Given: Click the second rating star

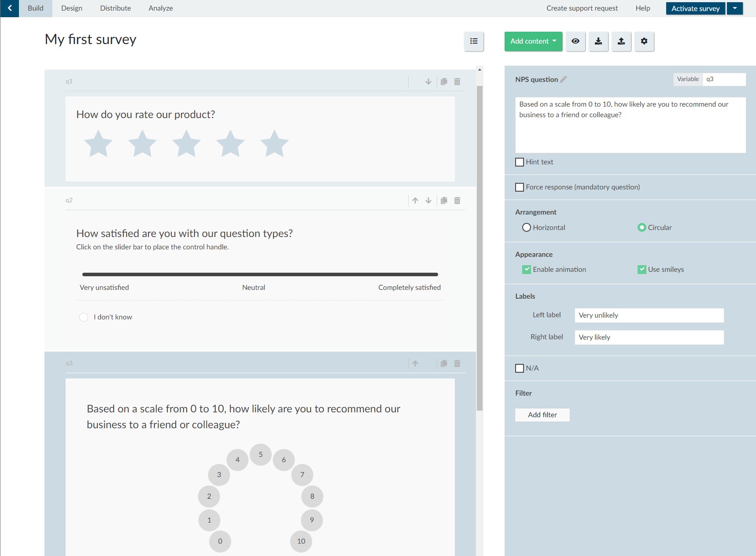Looking at the screenshot, I should (x=142, y=144).
